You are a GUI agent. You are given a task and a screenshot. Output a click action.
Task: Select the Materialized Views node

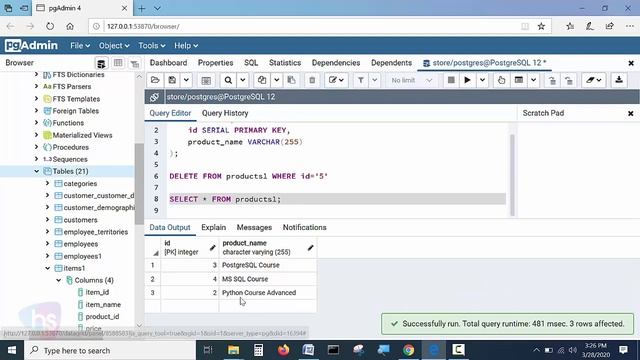pos(82,135)
